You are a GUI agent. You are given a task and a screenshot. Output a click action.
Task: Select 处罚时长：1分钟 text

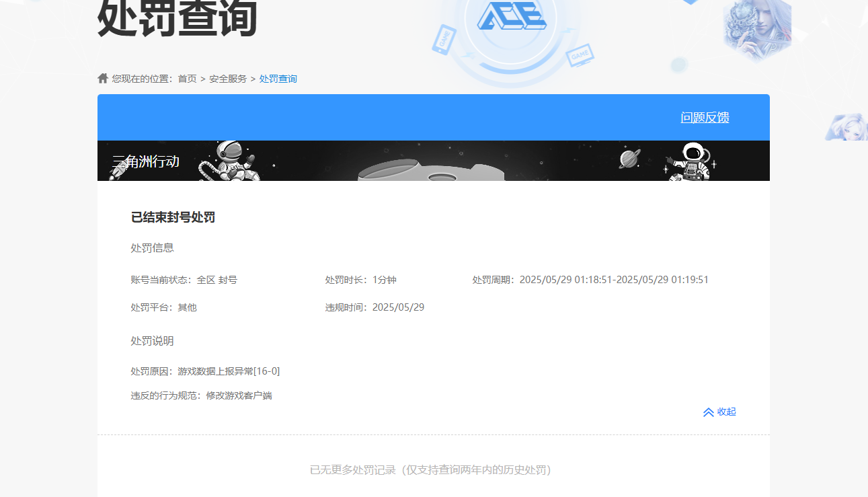(x=361, y=280)
